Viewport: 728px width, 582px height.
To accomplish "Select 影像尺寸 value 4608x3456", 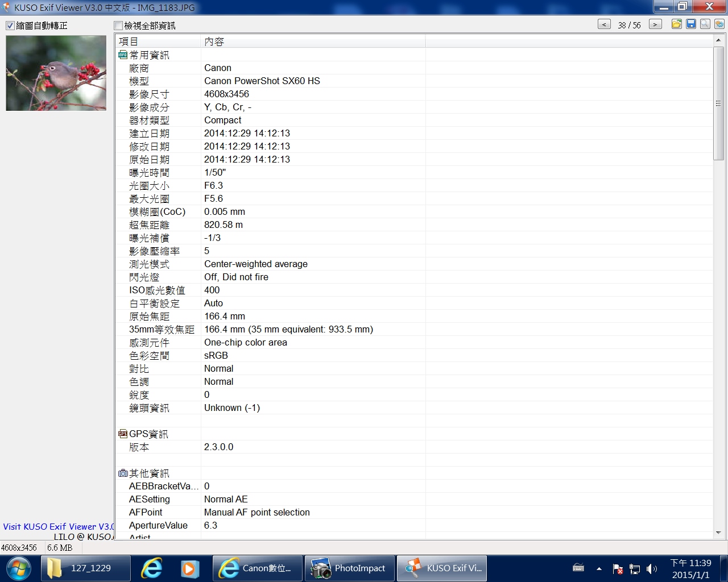I will pos(226,94).
